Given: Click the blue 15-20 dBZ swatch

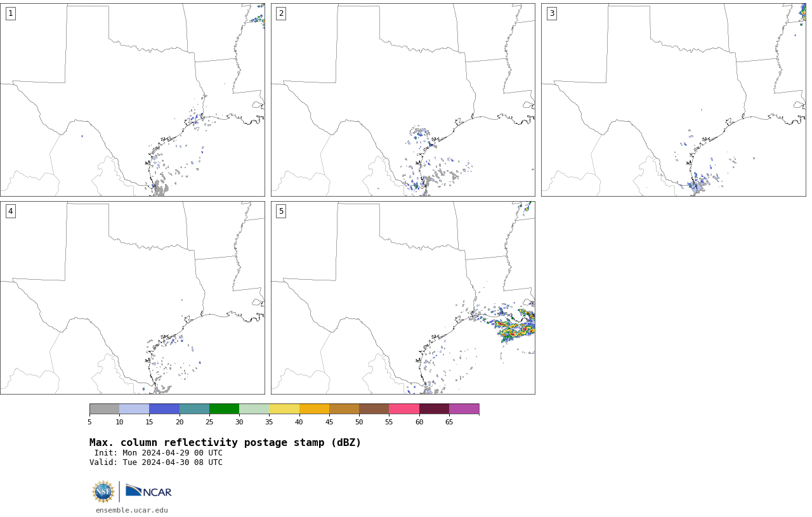Looking at the screenshot, I should [164, 409].
